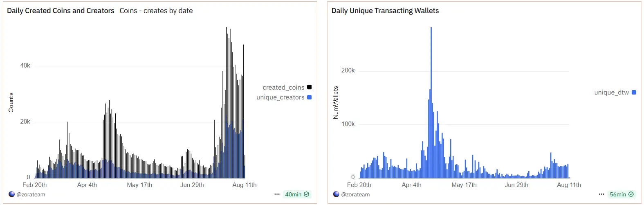
Task: Click the check icon beside 56min
Action: 631,194
